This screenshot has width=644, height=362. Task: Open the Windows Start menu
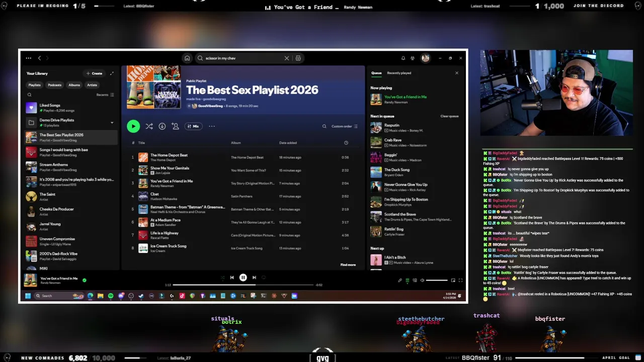click(x=28, y=296)
